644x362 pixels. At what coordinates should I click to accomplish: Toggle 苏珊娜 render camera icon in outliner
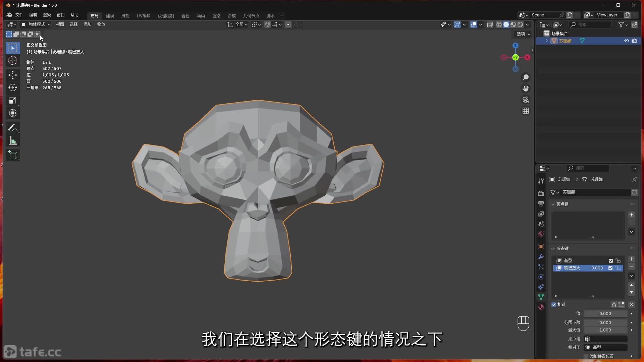click(x=634, y=41)
